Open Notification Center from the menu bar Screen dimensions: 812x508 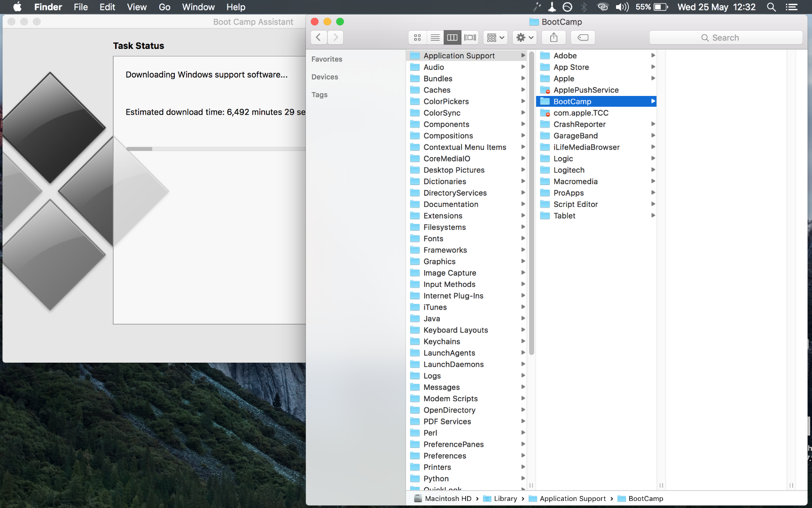pos(792,7)
